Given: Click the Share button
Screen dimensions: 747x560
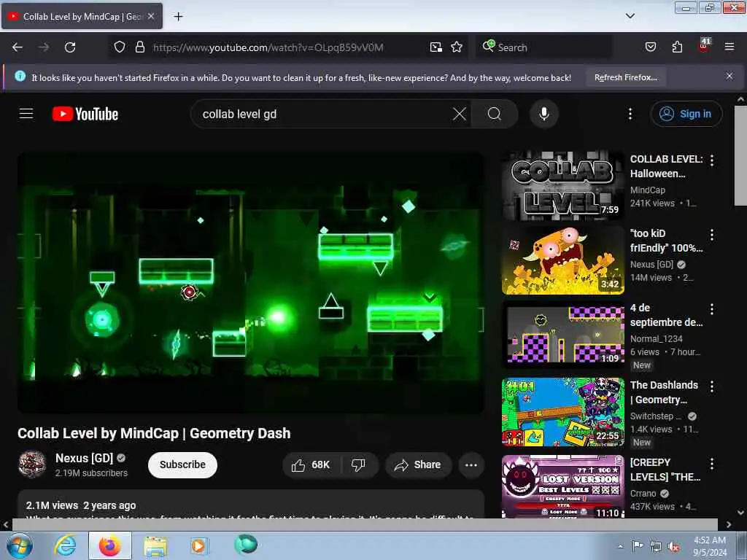Looking at the screenshot, I should [418, 464].
